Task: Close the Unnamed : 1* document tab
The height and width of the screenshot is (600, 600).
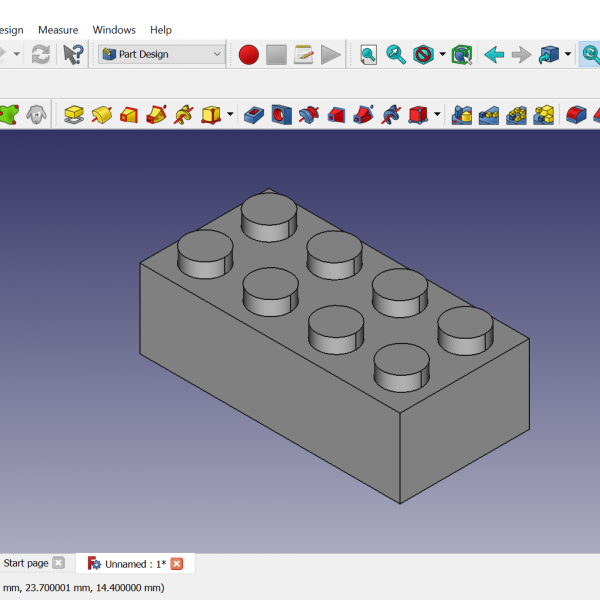Action: (177, 564)
